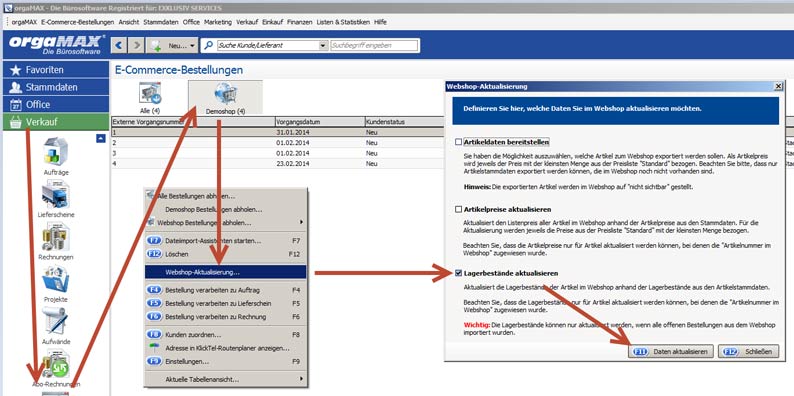The image size is (794, 396).
Task: Open the Finanzen menu
Action: click(300, 22)
